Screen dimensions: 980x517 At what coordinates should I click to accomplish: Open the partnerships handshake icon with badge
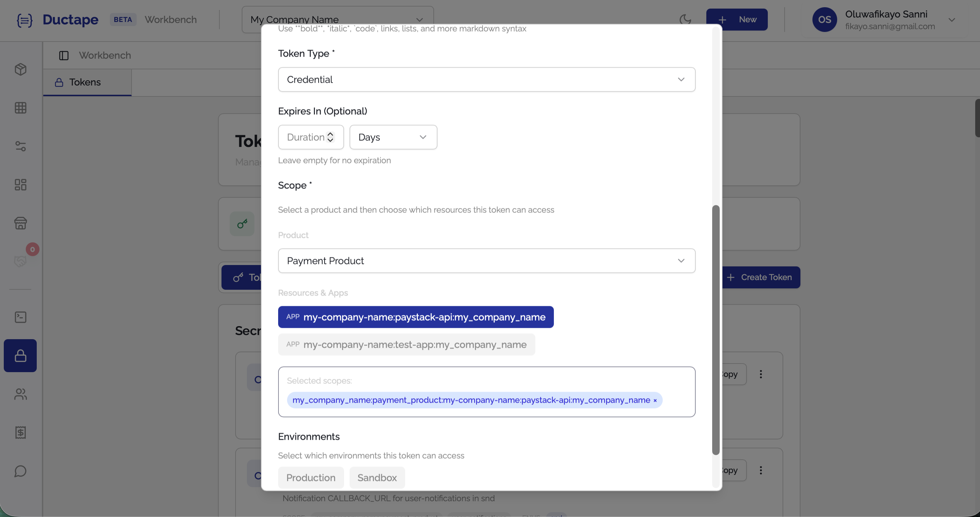click(x=21, y=261)
